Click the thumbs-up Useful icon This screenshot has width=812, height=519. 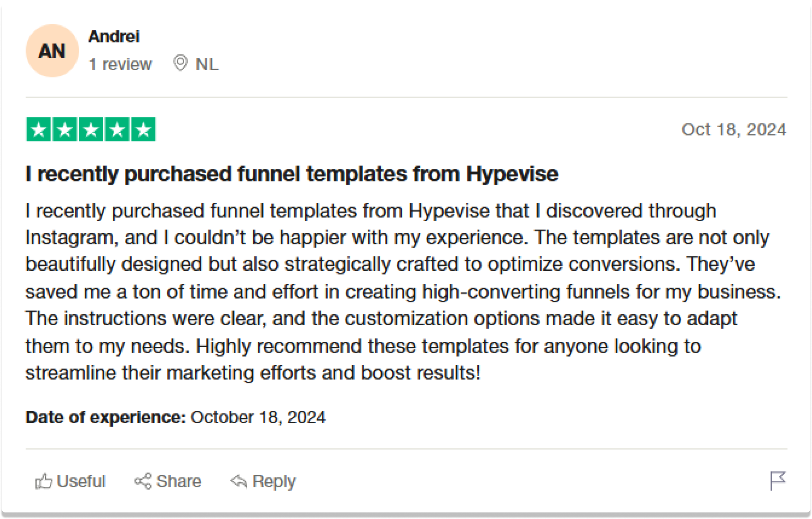[43, 481]
